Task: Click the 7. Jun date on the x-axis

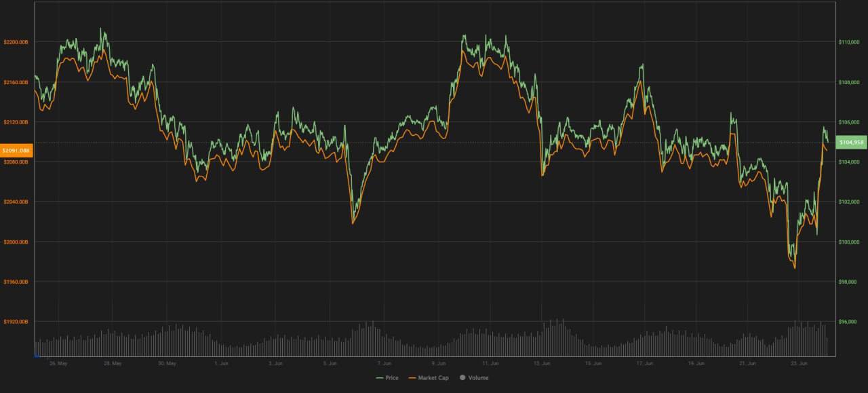Action: tap(384, 363)
